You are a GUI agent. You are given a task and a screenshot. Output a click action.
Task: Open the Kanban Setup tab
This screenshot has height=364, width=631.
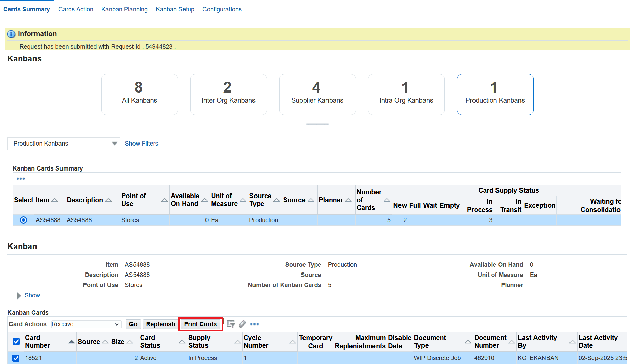tap(175, 9)
